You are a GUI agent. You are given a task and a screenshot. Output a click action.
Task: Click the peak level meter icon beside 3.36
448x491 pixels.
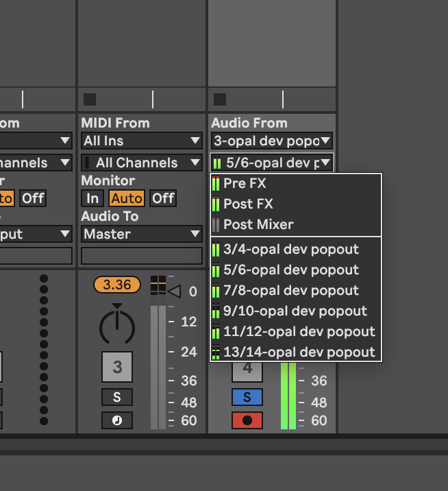point(158,285)
